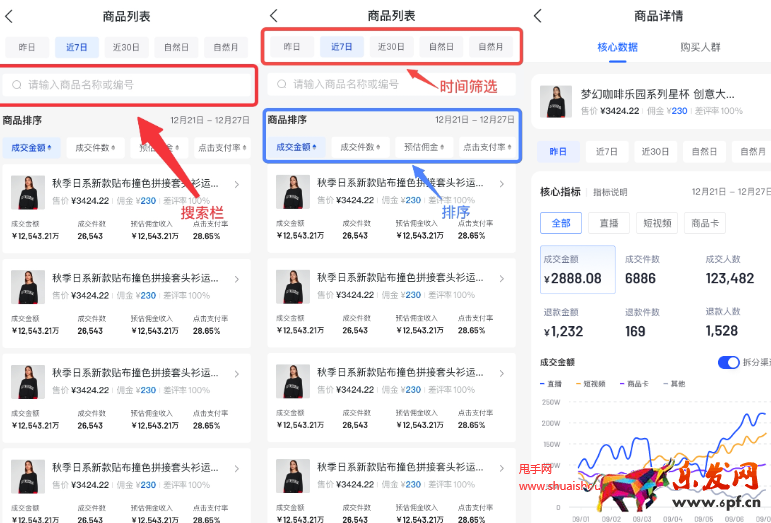Switch to 核心数据 tab

tap(618, 47)
